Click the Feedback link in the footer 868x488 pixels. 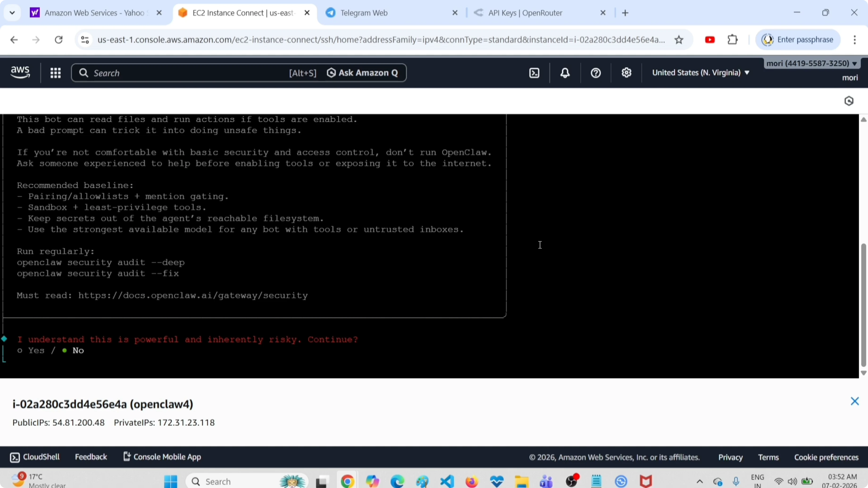(x=91, y=457)
